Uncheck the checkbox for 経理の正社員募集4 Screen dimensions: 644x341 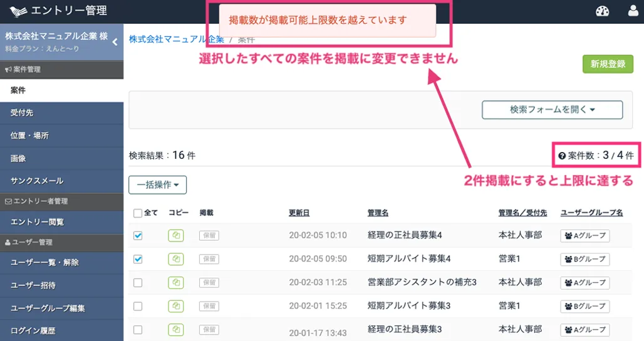[138, 235]
